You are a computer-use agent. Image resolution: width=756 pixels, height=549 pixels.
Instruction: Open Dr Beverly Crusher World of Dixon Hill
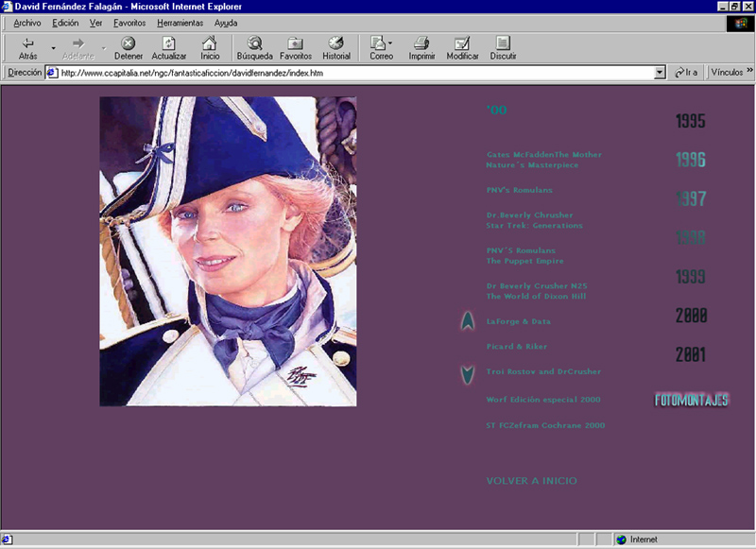pyautogui.click(x=537, y=291)
